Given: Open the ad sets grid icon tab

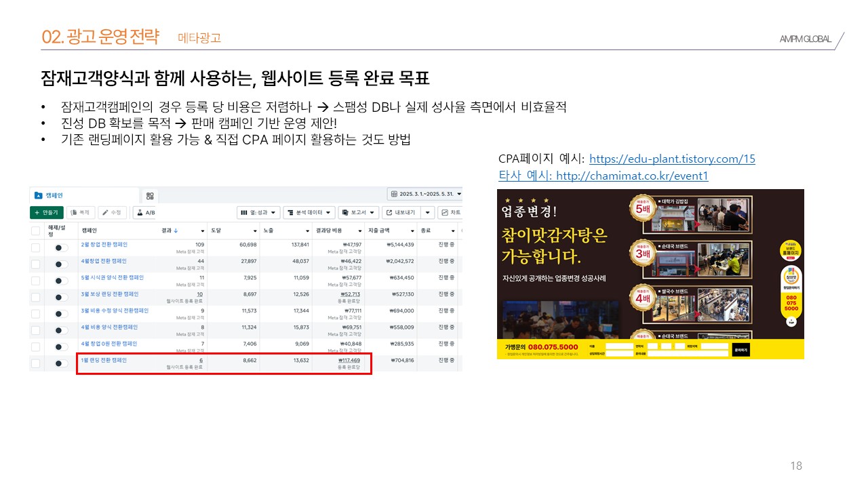Looking at the screenshot, I should pos(150,196).
